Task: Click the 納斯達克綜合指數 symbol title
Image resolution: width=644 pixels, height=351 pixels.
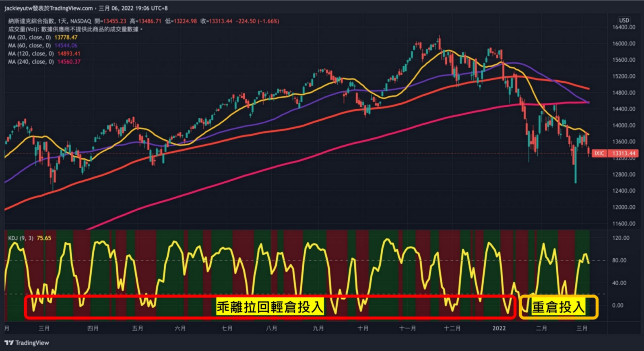Action: 31,21
